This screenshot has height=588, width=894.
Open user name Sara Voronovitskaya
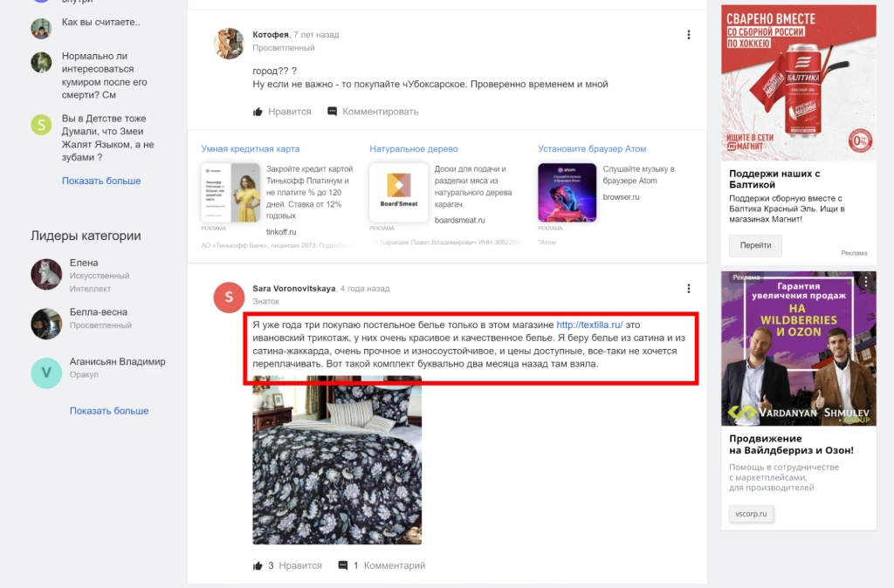pyautogui.click(x=293, y=288)
